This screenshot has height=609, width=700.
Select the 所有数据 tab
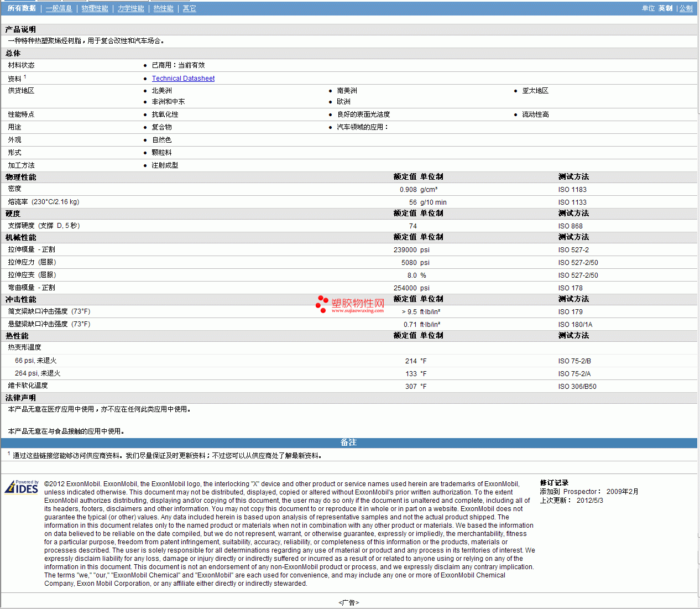click(x=22, y=8)
